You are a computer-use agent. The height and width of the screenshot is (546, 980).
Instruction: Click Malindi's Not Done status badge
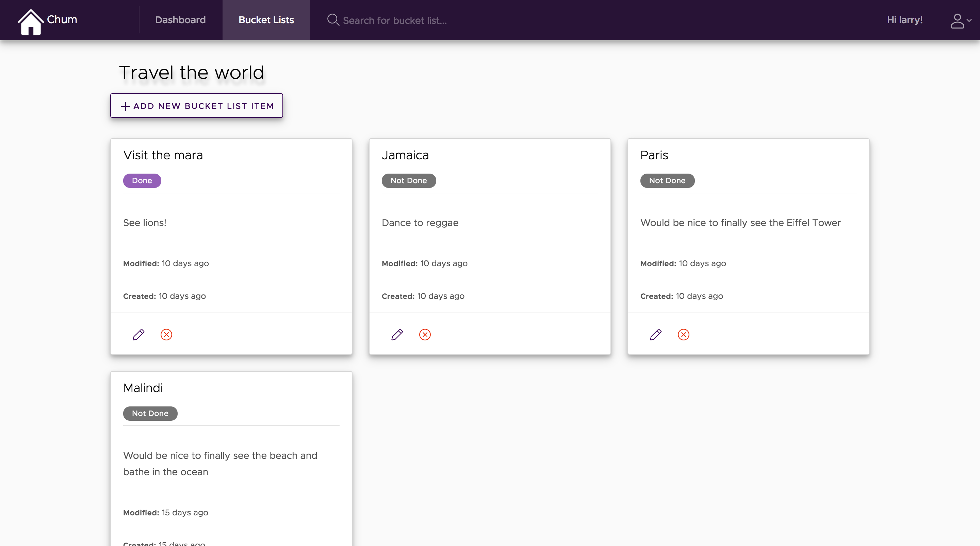click(150, 413)
